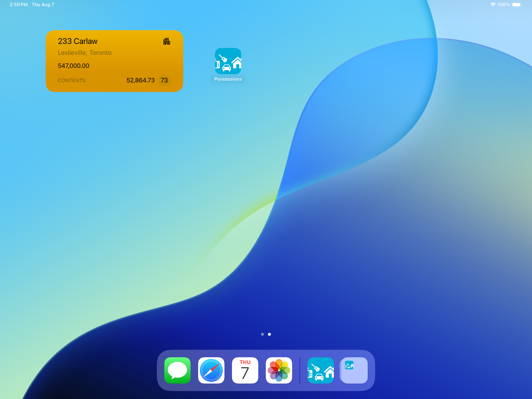Open Messages from the dock
Viewport: 532px width, 399px height.
[177, 370]
